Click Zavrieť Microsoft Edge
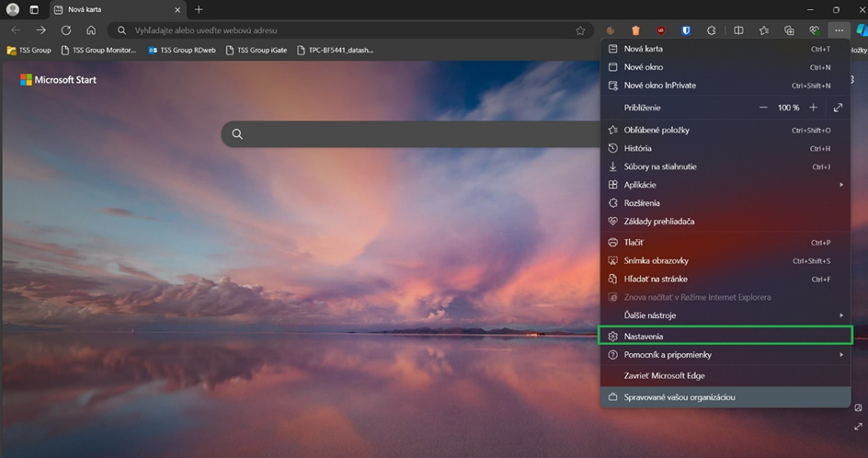This screenshot has width=868, height=458. 664,376
